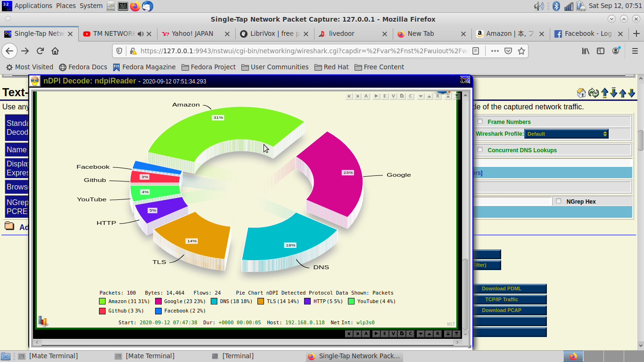Enable Concurrent DNS Lookups checkbox
The width and height of the screenshot is (644, 362).
pyautogui.click(x=480, y=149)
